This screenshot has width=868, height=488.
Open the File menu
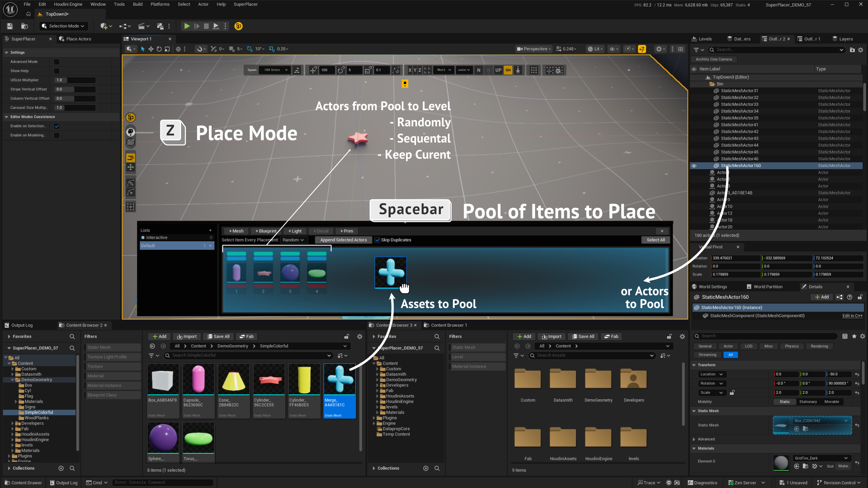[27, 4]
